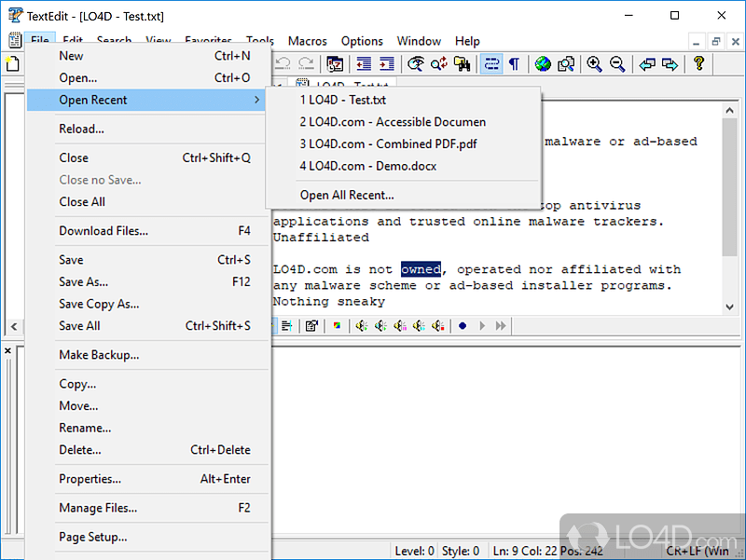746x560 pixels.
Task: Open the Window menu
Action: pyautogui.click(x=419, y=41)
